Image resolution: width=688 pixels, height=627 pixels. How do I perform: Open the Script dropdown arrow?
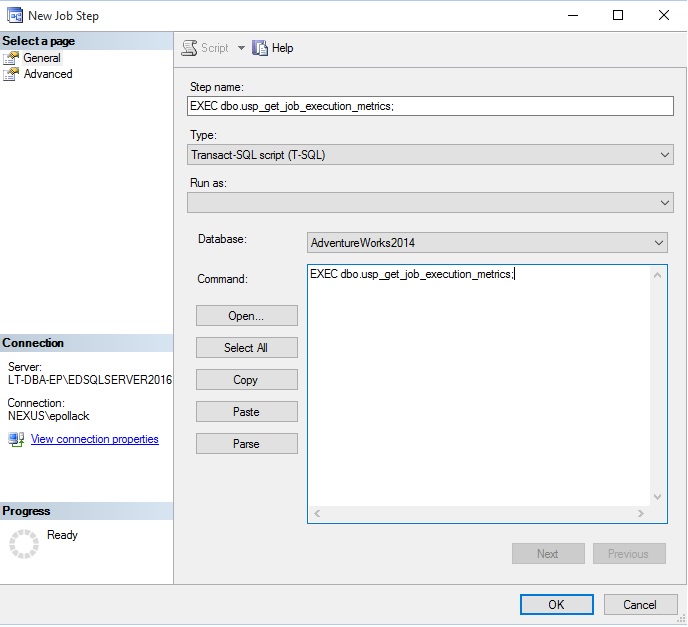point(241,48)
